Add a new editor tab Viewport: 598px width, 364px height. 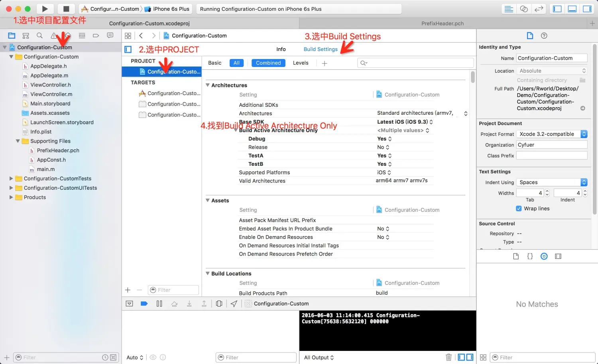592,24
